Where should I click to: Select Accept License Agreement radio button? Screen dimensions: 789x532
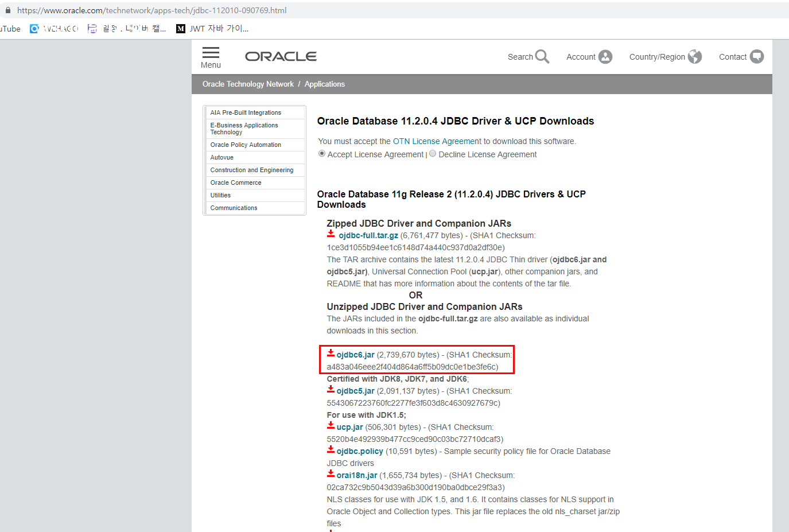[322, 154]
